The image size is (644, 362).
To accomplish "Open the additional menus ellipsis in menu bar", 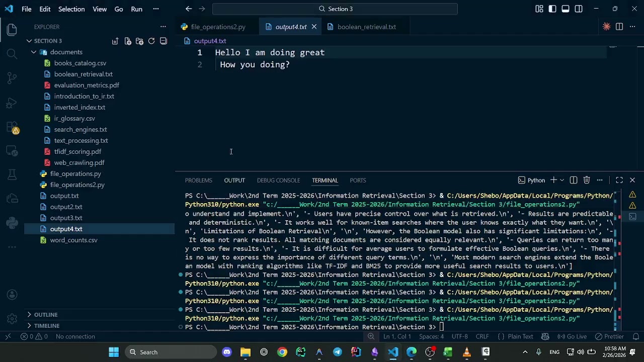I will click(x=156, y=9).
